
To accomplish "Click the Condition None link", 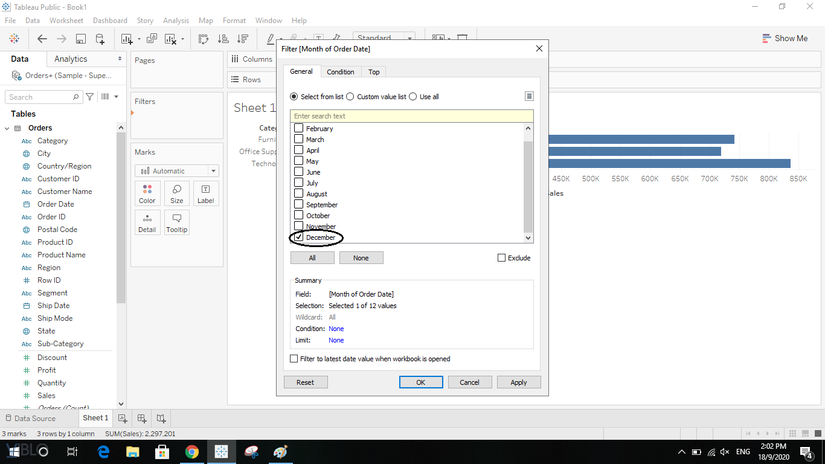I will point(336,329).
